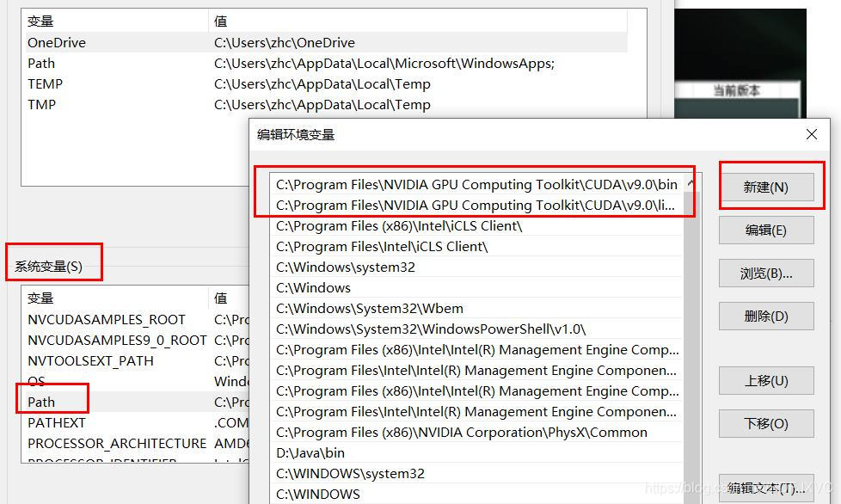Viewport: 841px width, 504px height.
Task: Select the C:\WINDOWS uppercase entry
Action: (476, 495)
